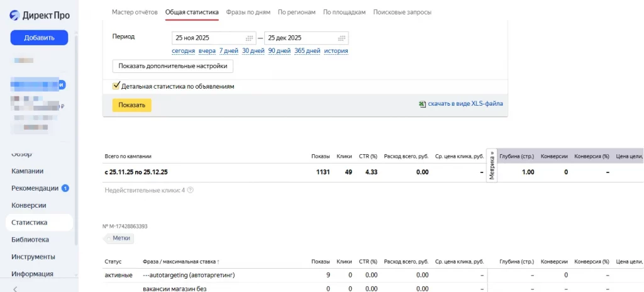Screen dimensions: 644x292
Task: Click the blue Добавить button
Action: pos(39,38)
